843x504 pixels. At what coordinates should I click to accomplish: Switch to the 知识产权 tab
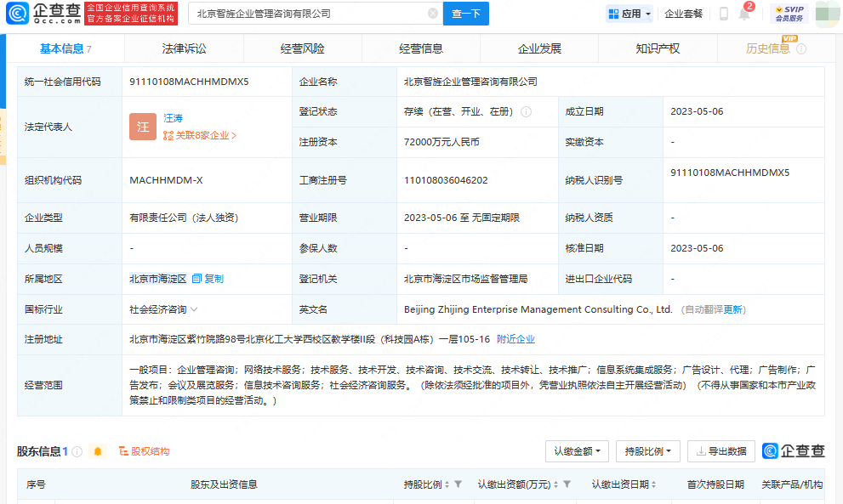(658, 49)
